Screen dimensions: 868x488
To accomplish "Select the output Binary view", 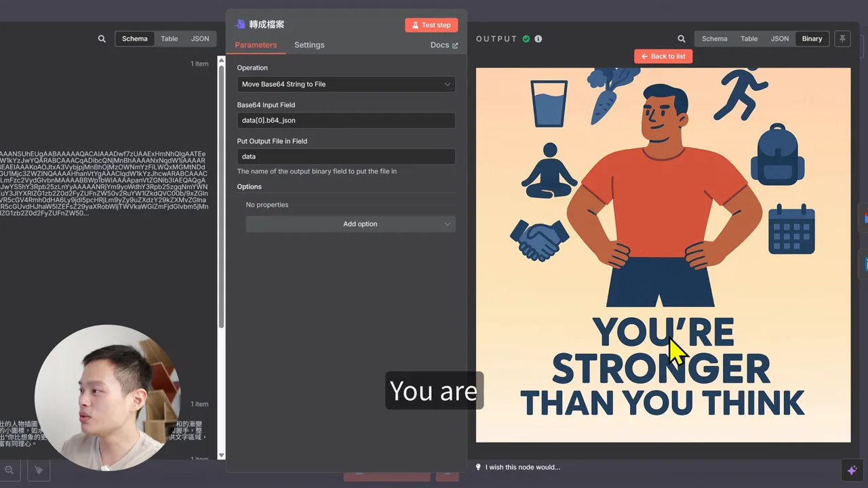I will coord(812,39).
